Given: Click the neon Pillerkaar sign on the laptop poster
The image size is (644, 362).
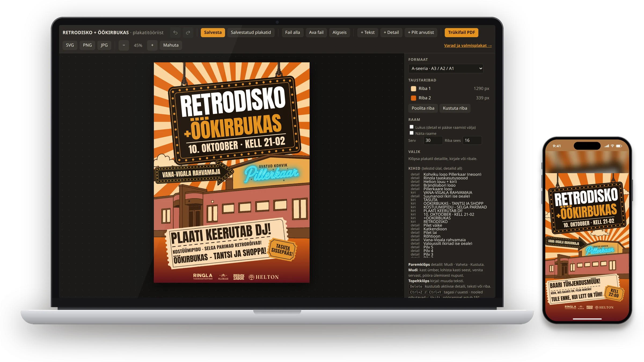Looking at the screenshot, I should (271, 174).
